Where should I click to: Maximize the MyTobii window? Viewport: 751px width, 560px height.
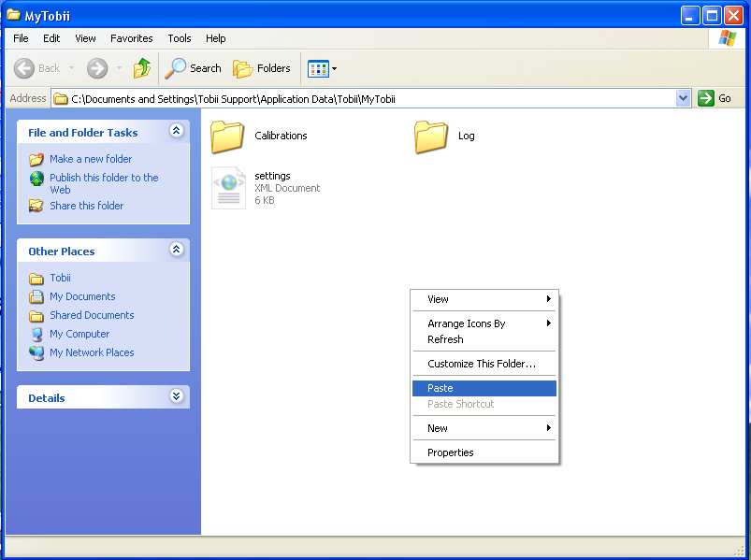[x=712, y=16]
